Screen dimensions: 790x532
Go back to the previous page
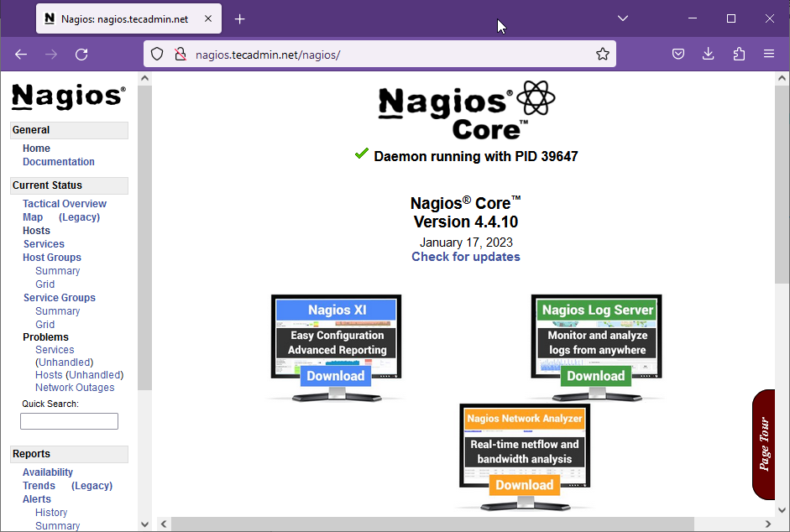pos(21,55)
